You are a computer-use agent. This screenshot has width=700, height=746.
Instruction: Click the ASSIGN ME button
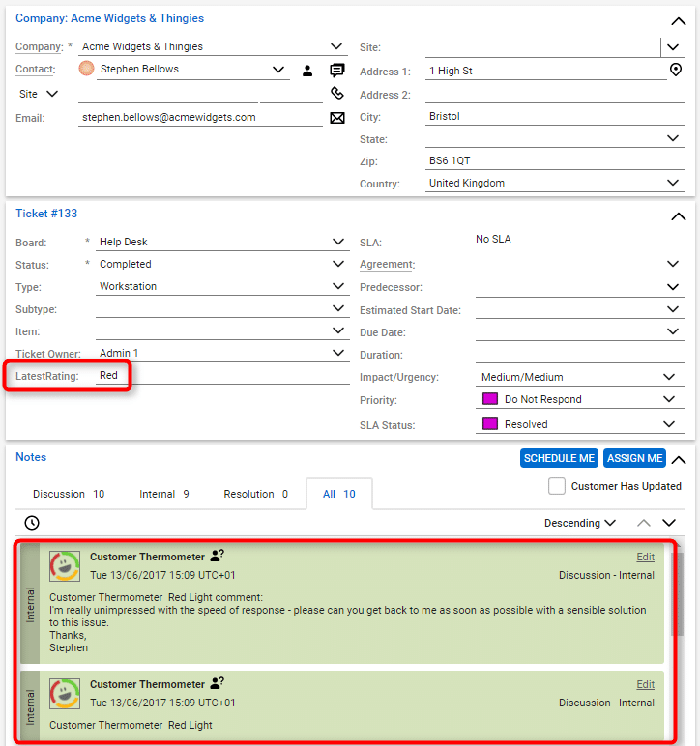tap(635, 458)
